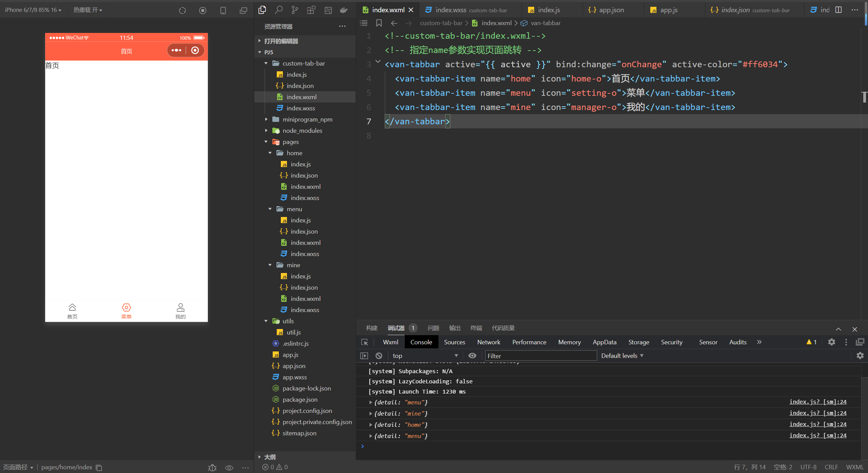Toggle the console sidebar panel button

[x=364, y=356]
